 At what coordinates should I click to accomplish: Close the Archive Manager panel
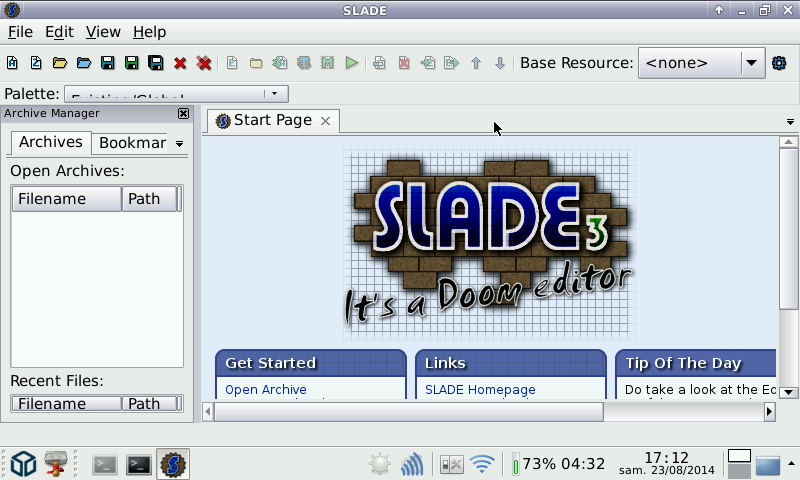[183, 113]
